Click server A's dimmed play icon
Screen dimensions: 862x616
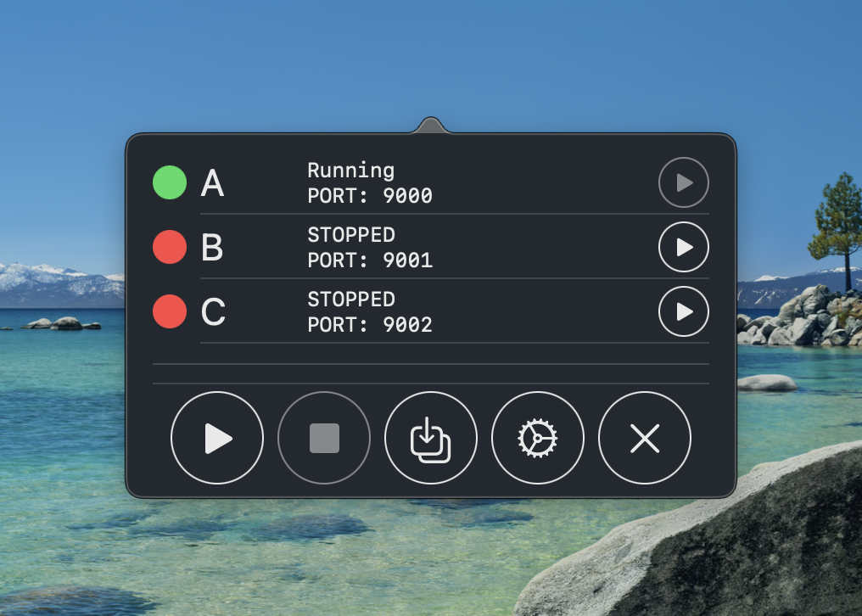point(684,182)
